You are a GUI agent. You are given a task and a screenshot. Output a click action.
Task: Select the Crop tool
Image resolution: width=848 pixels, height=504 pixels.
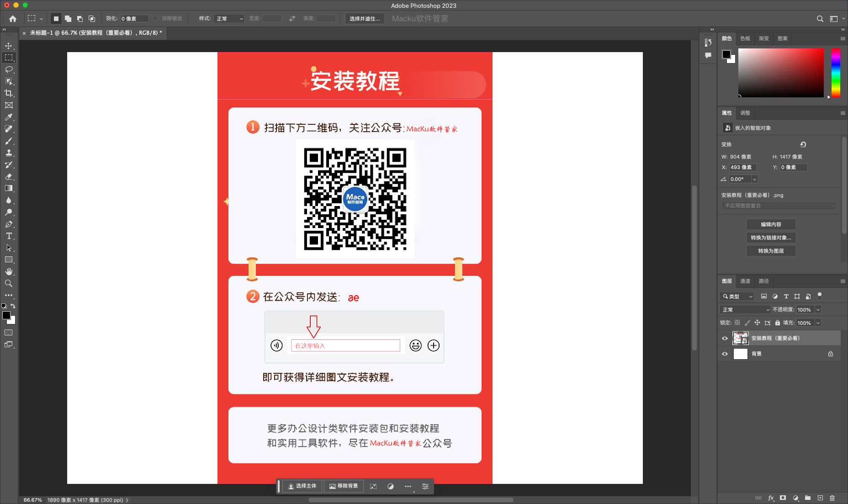point(9,93)
